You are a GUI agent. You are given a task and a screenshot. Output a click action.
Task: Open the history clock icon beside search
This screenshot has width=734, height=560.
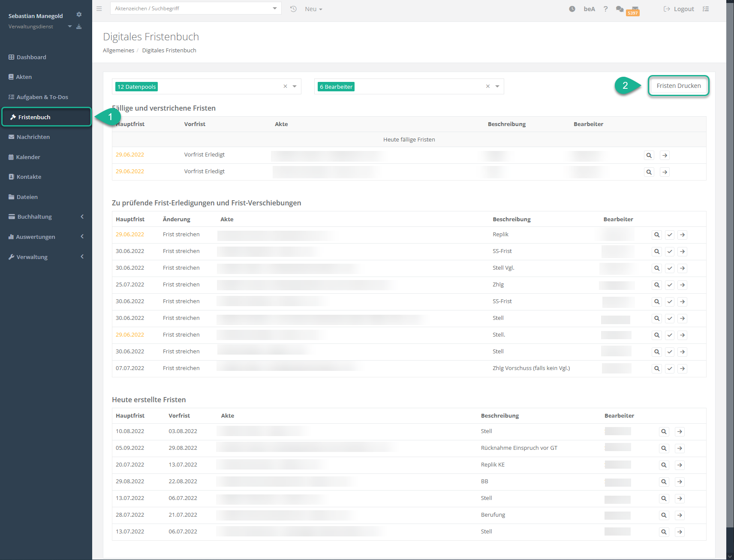coord(293,9)
